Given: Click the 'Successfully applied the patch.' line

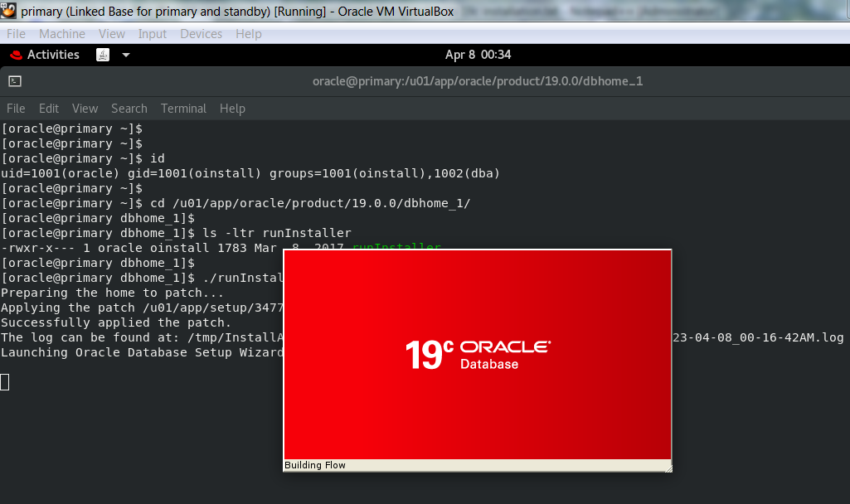Looking at the screenshot, I should (x=116, y=322).
